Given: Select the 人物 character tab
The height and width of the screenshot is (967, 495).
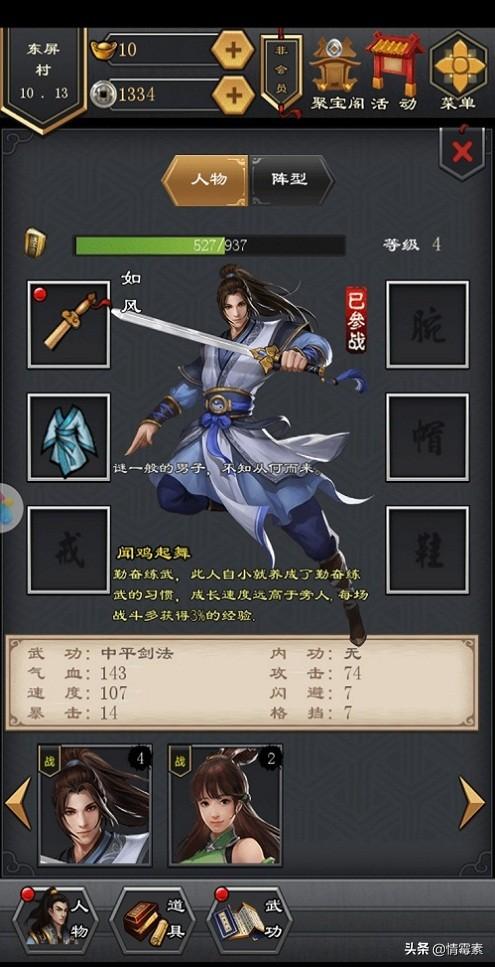Looking at the screenshot, I should click(x=206, y=180).
